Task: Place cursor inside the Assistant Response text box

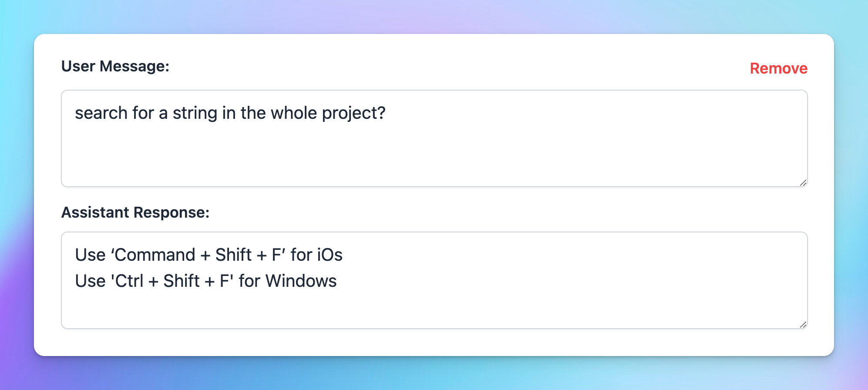Action: [392, 305]
